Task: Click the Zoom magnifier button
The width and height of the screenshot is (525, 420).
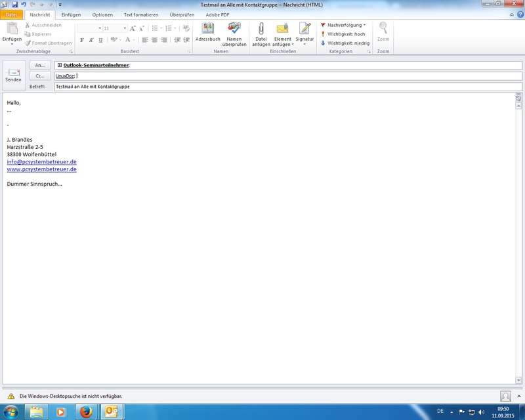Action: [383, 32]
